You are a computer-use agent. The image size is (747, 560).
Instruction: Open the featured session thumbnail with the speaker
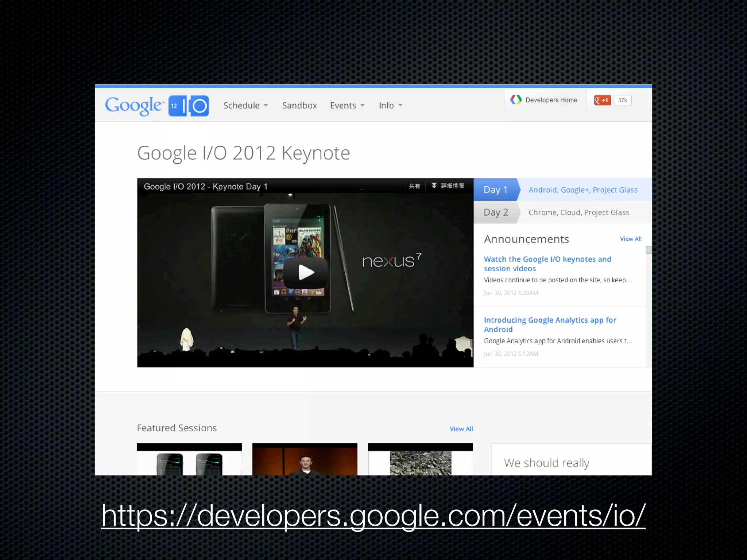point(305,459)
